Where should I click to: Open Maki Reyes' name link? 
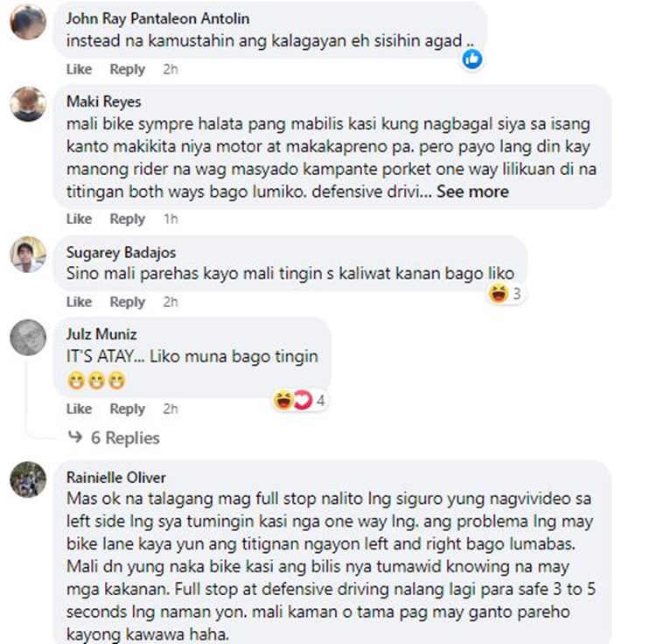coord(104,101)
